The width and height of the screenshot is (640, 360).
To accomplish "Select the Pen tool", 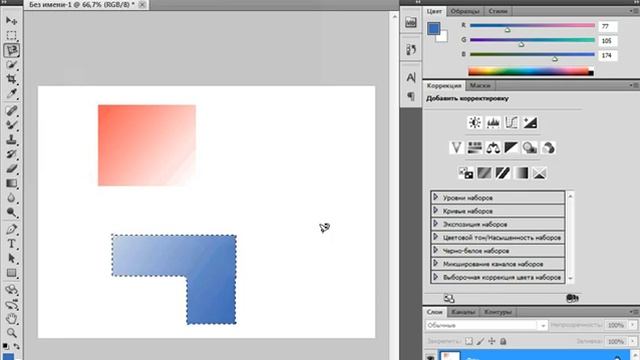I will click(x=11, y=229).
